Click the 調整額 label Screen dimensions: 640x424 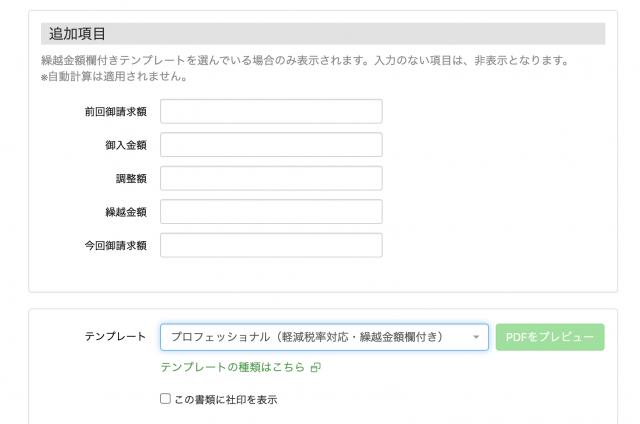coord(131,178)
